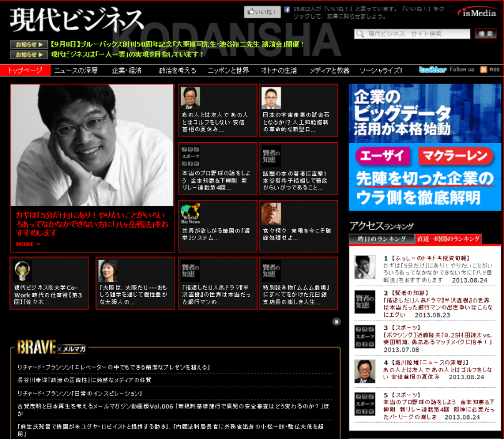
Task: Open ranking 5 本当のプロ野球の話をしよう link
Action: pos(439,410)
